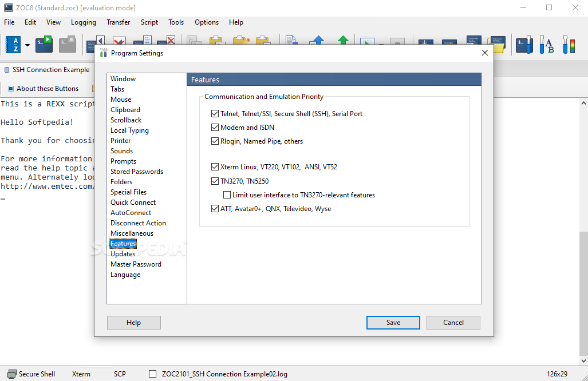Click Xterm emulation in the status bar
The width and height of the screenshot is (588, 381).
(x=81, y=374)
